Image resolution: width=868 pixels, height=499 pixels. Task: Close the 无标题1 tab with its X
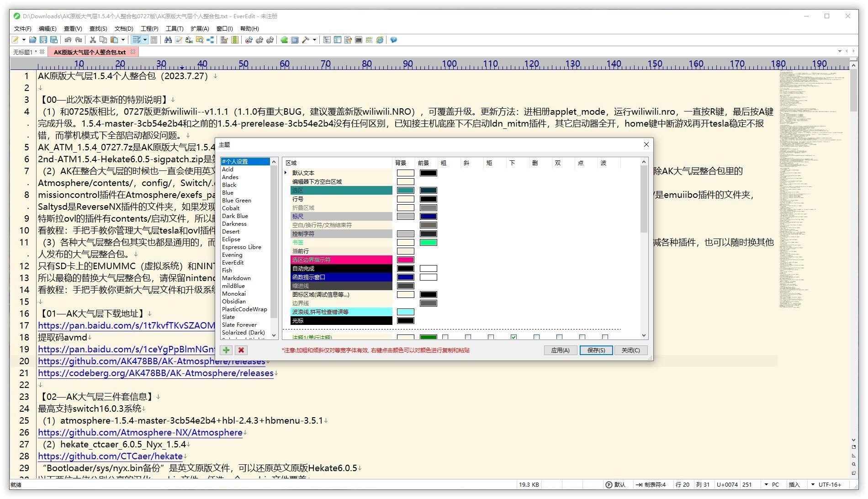click(42, 52)
